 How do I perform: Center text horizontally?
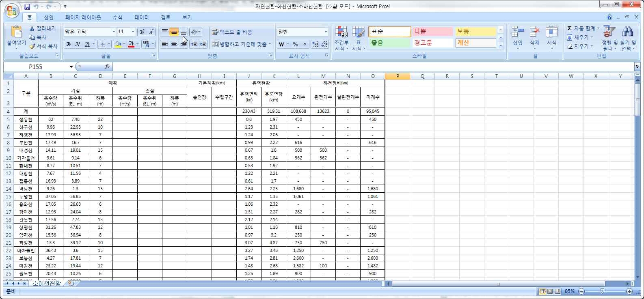[174, 44]
